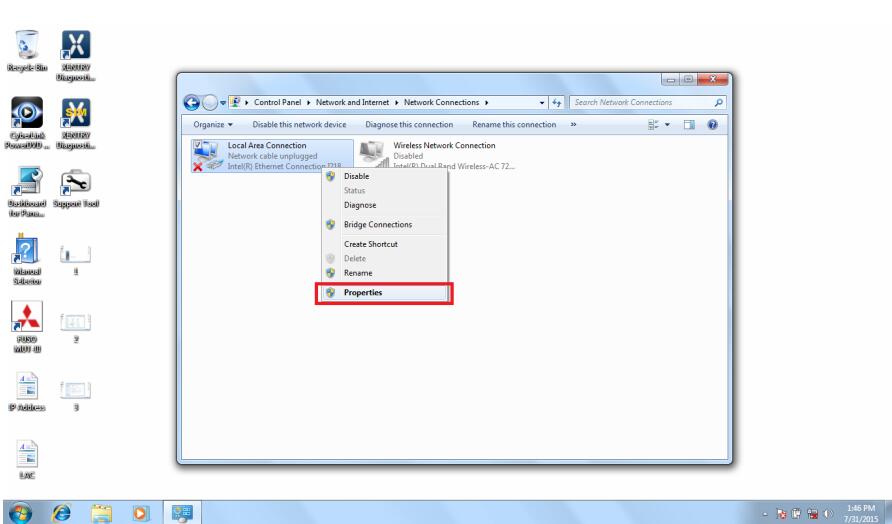Select the Local Area Connection adapter
The width and height of the screenshot is (892, 524).
[272, 155]
